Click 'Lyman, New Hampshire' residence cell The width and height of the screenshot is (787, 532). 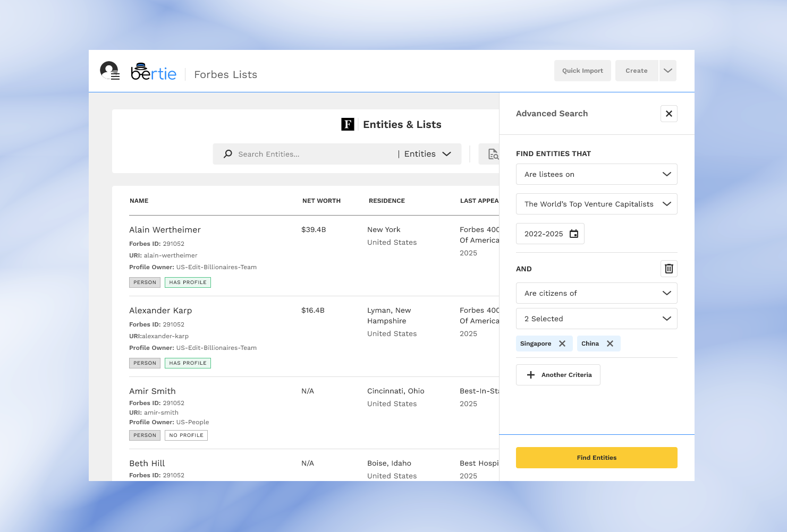tap(389, 316)
